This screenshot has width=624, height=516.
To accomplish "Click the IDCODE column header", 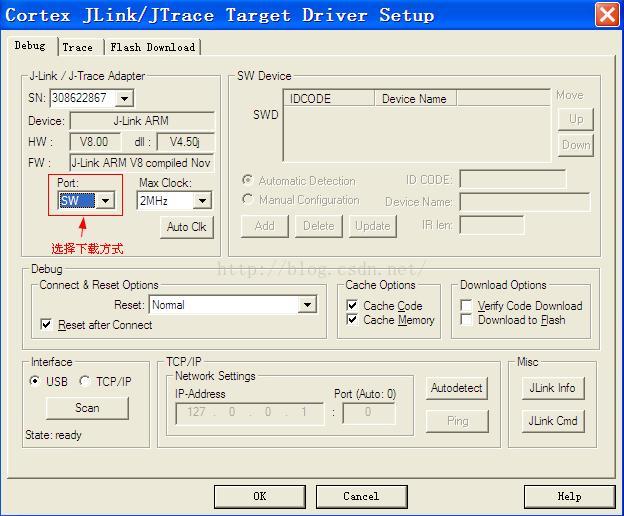I will tap(329, 98).
